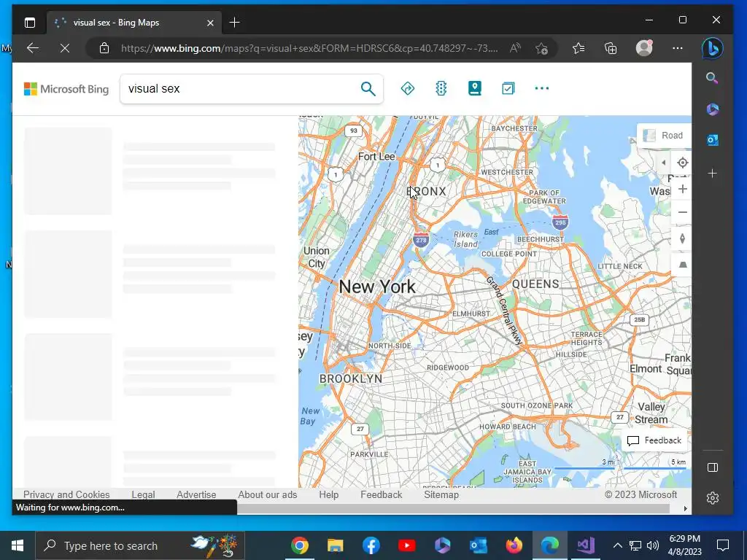Toggle the sidebar panel visibility icon

[713, 467]
